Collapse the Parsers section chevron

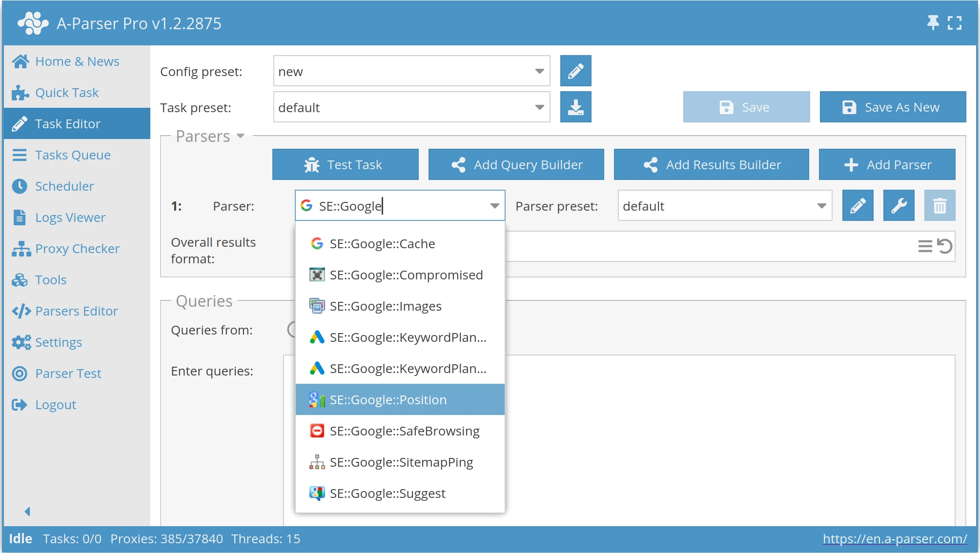click(240, 137)
